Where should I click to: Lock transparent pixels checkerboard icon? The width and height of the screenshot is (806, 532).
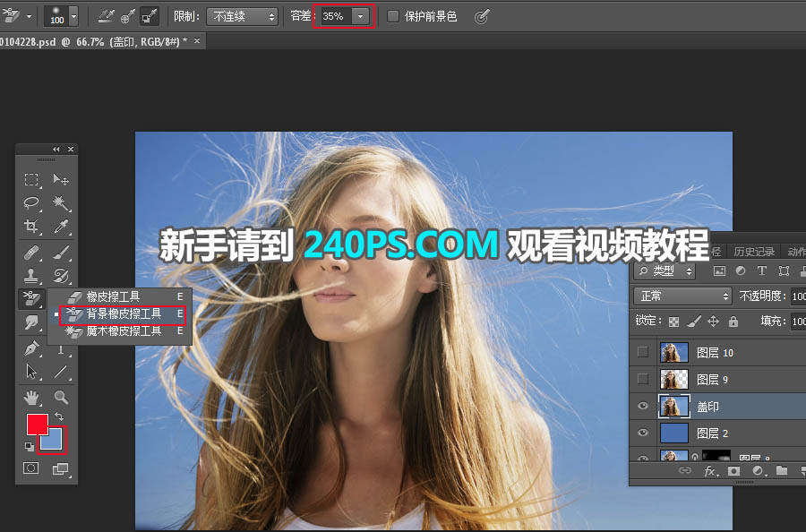tap(673, 322)
